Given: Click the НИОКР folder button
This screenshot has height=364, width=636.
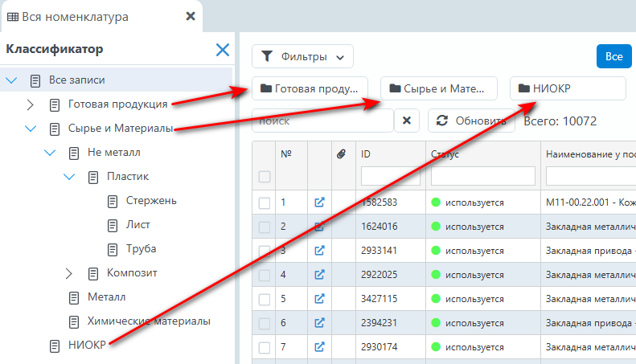Looking at the screenshot, I should click(568, 88).
